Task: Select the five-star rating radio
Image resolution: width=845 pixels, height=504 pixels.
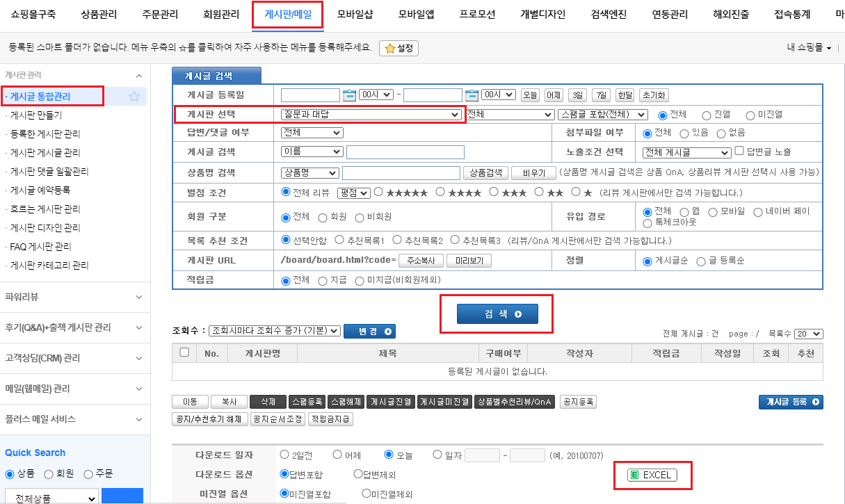Action: [379, 191]
